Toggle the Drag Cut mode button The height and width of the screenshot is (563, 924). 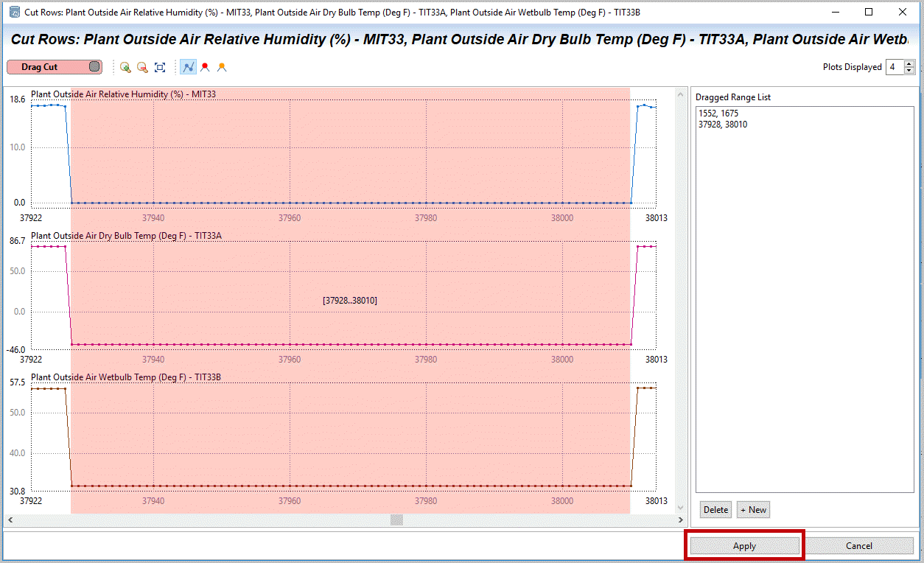pos(54,67)
